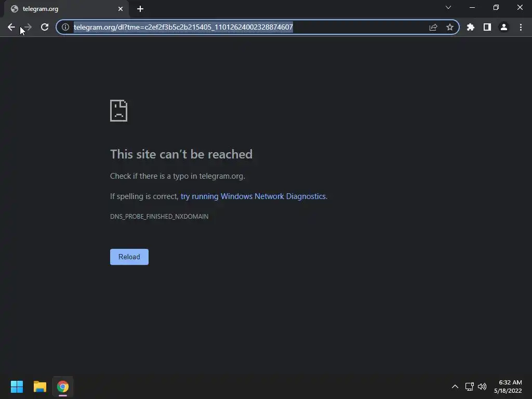The image size is (532, 399).
Task: Open the Extensions puzzle icon
Action: click(471, 27)
